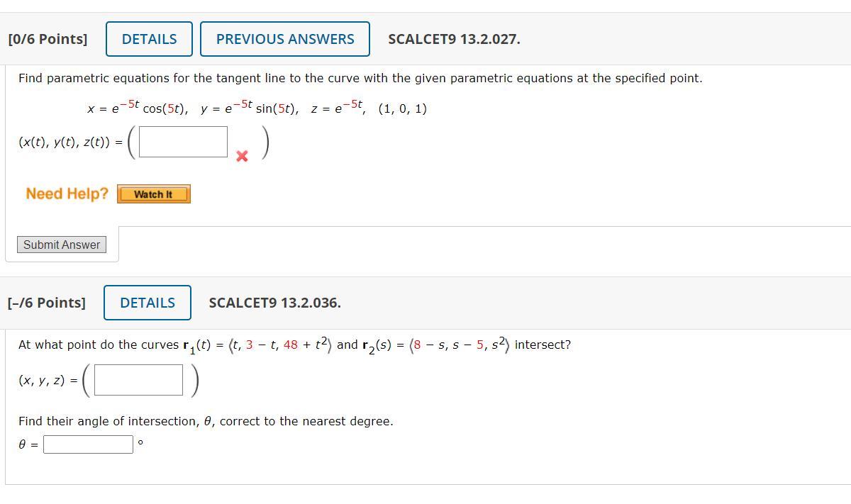Expand the PREVIOUS ANSWERS history panel
This screenshot has width=851, height=504.
tap(285, 39)
